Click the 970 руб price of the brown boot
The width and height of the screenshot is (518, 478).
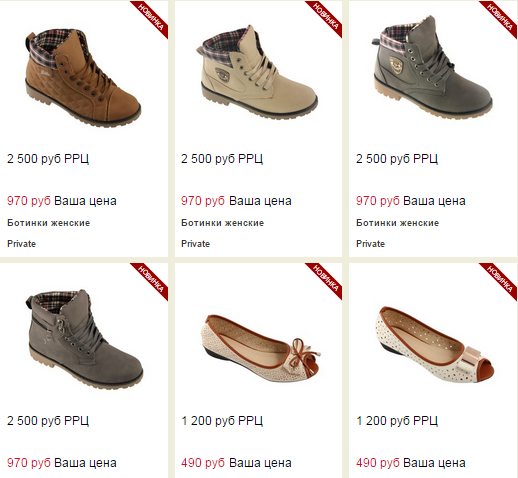click(x=29, y=201)
